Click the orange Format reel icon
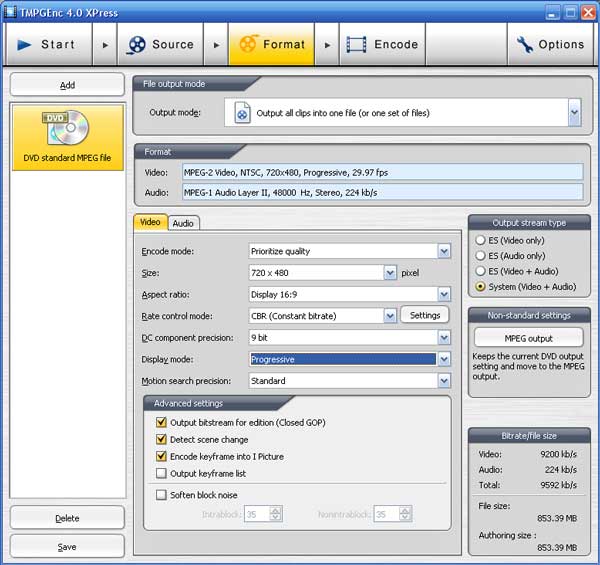 (248, 44)
